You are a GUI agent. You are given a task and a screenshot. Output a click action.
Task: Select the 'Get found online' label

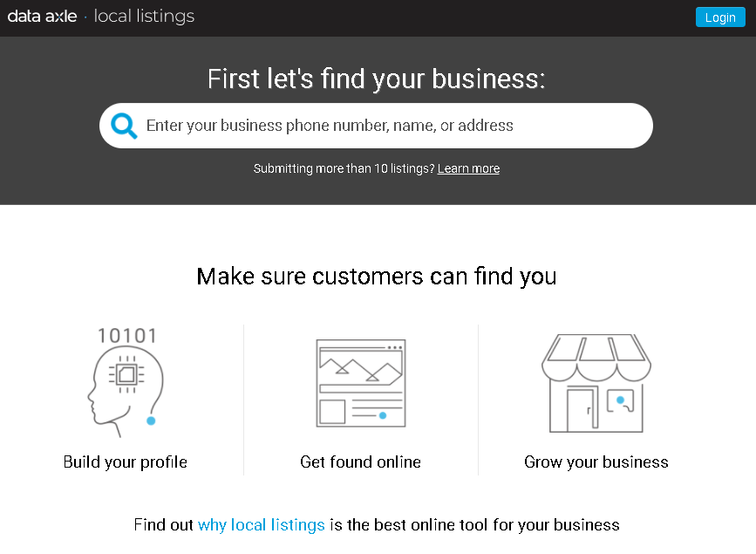(x=360, y=462)
